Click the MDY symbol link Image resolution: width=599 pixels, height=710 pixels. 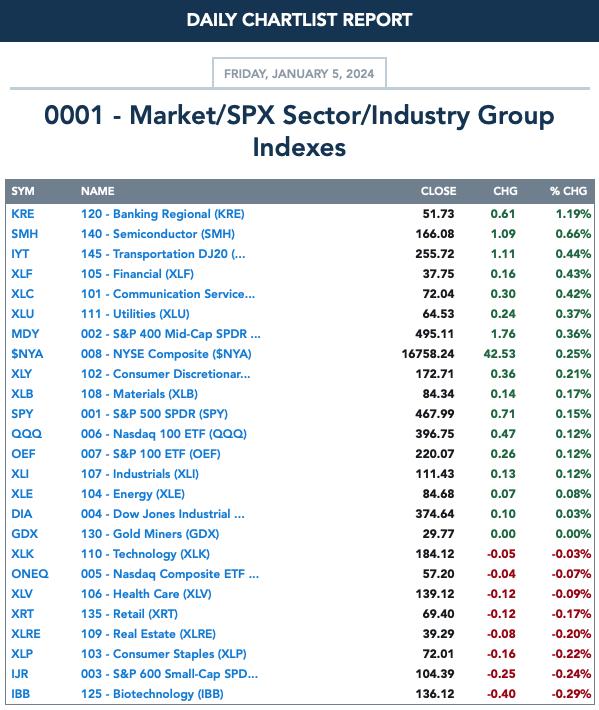tap(25, 334)
